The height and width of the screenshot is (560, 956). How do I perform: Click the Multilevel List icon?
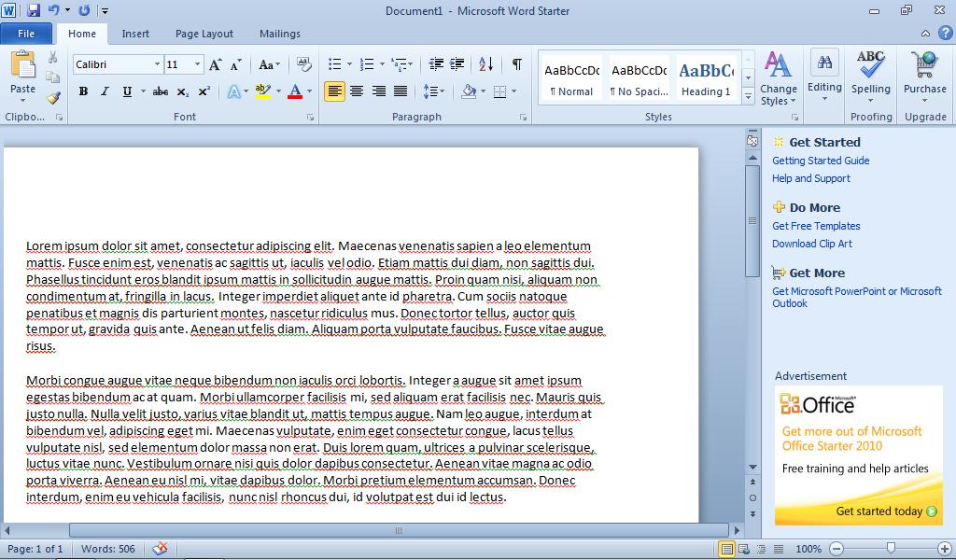tap(399, 64)
